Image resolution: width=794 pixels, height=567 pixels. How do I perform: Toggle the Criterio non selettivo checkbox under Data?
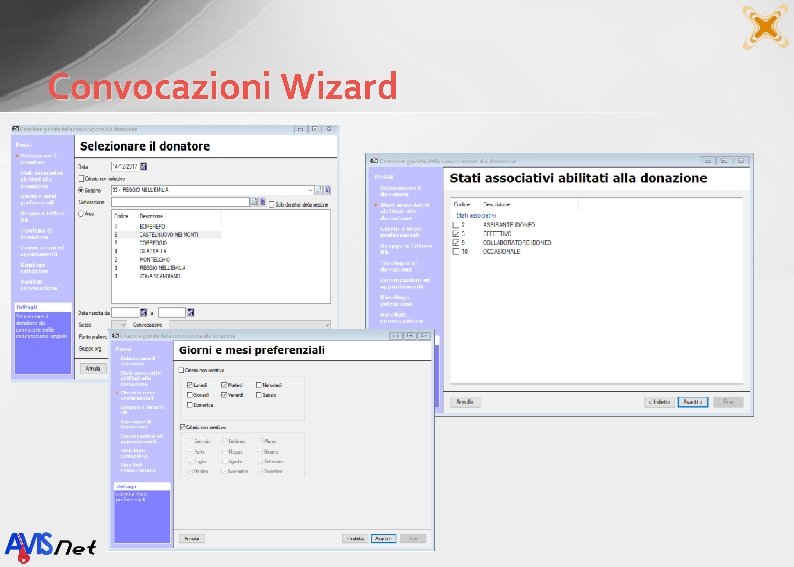click(81, 179)
